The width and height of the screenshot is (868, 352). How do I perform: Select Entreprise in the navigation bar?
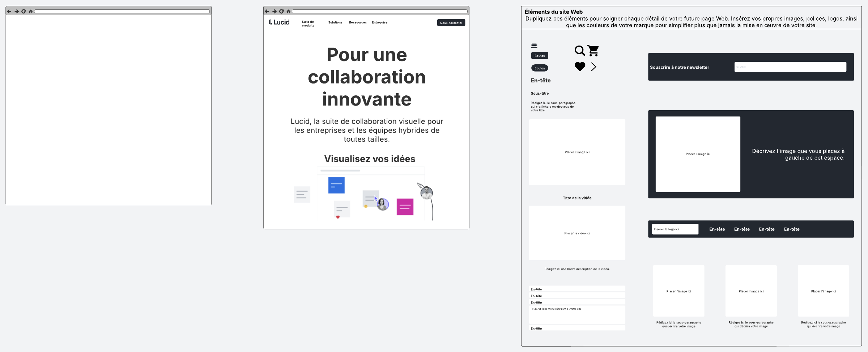(x=379, y=22)
